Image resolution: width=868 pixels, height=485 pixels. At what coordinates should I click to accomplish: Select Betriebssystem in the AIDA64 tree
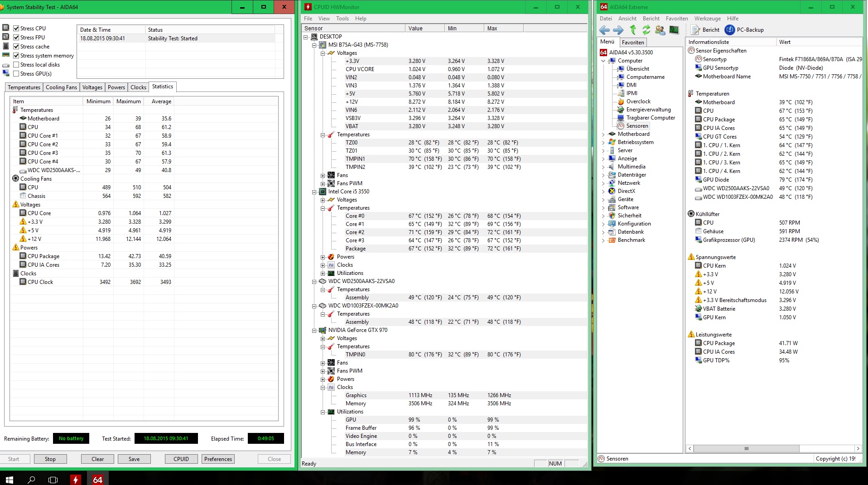(x=635, y=142)
